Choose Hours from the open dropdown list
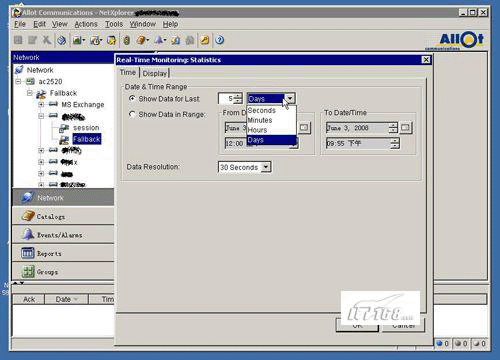 [271, 130]
